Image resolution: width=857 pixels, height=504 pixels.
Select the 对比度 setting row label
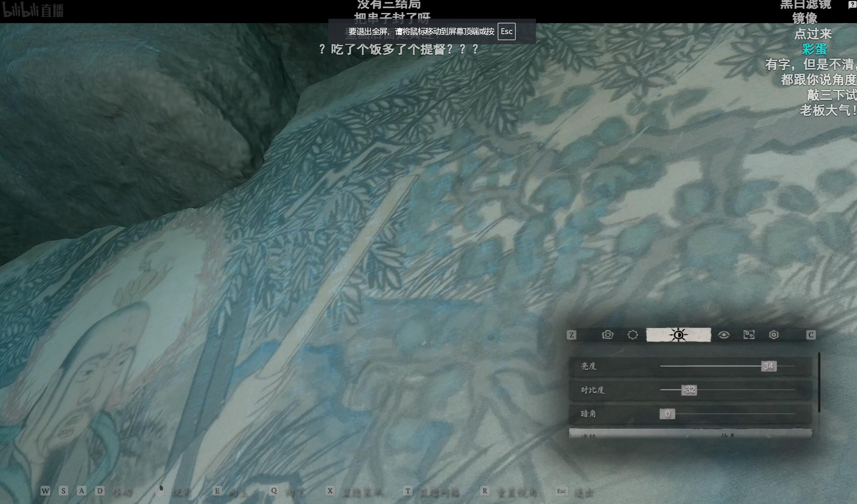coord(592,390)
